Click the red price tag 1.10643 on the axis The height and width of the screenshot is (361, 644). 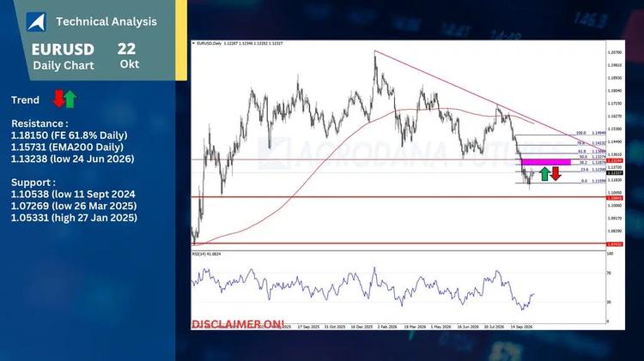tap(615, 198)
